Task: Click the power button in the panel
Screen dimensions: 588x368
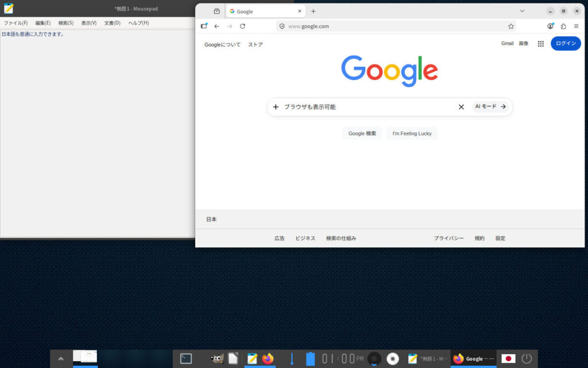Action: pyautogui.click(x=527, y=359)
